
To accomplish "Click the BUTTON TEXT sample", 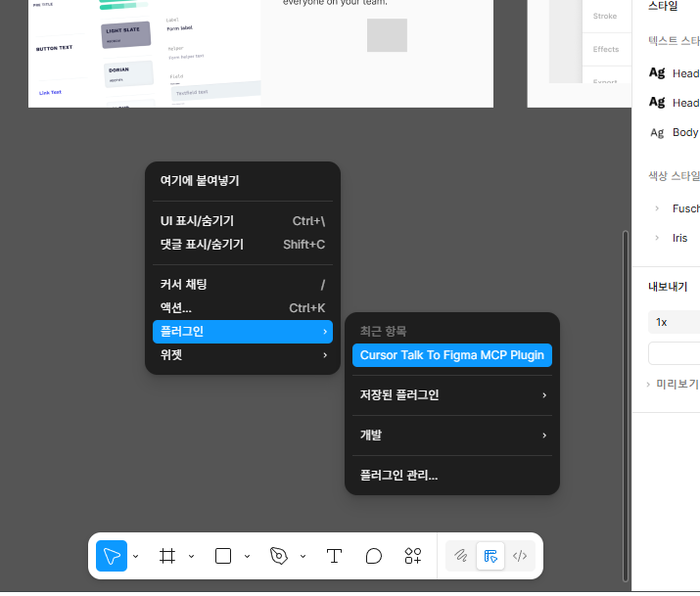I will pyautogui.click(x=54, y=48).
